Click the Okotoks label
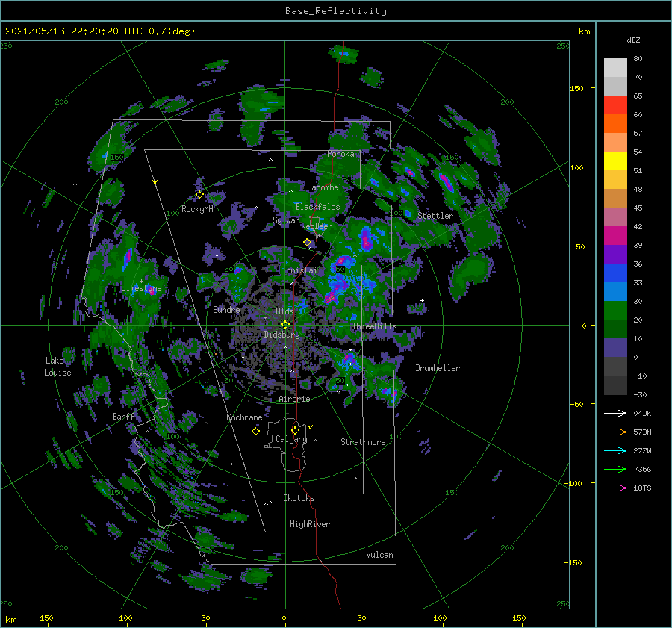672x628 pixels. [299, 498]
